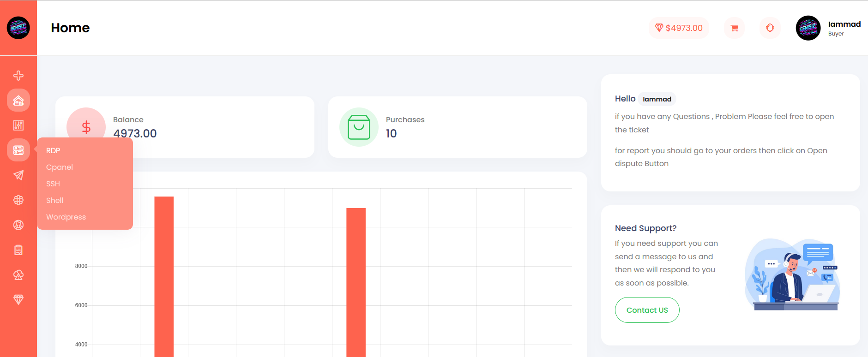Image resolution: width=868 pixels, height=357 pixels.
Task: Choose SSH in the flyout menu
Action: tap(53, 184)
